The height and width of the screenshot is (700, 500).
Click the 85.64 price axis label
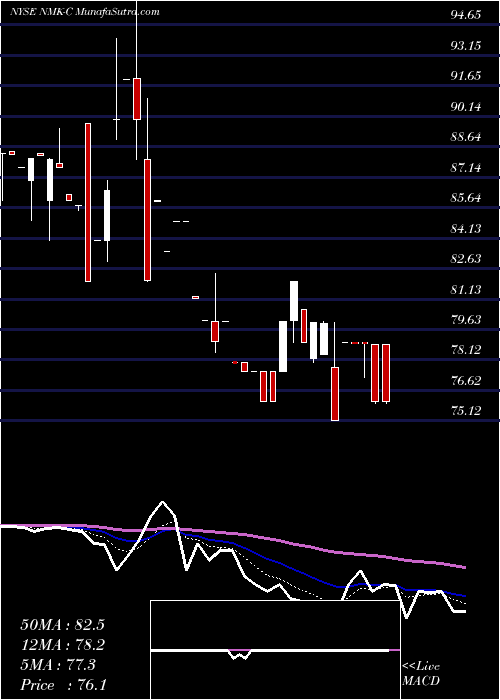466,198
